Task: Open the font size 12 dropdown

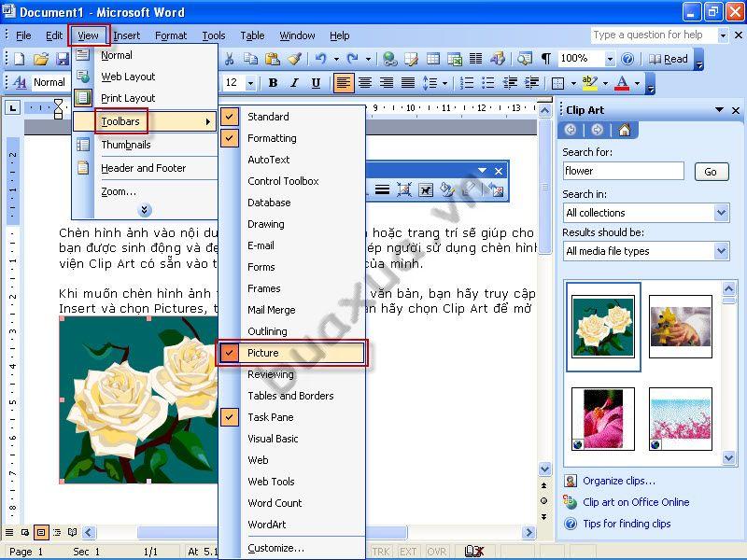Action: point(250,83)
